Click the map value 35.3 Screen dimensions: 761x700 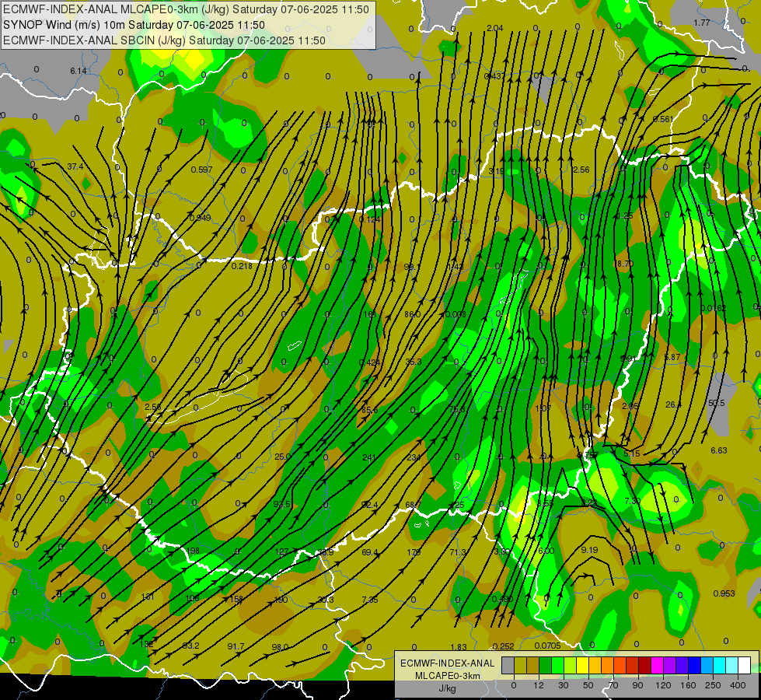(x=414, y=362)
